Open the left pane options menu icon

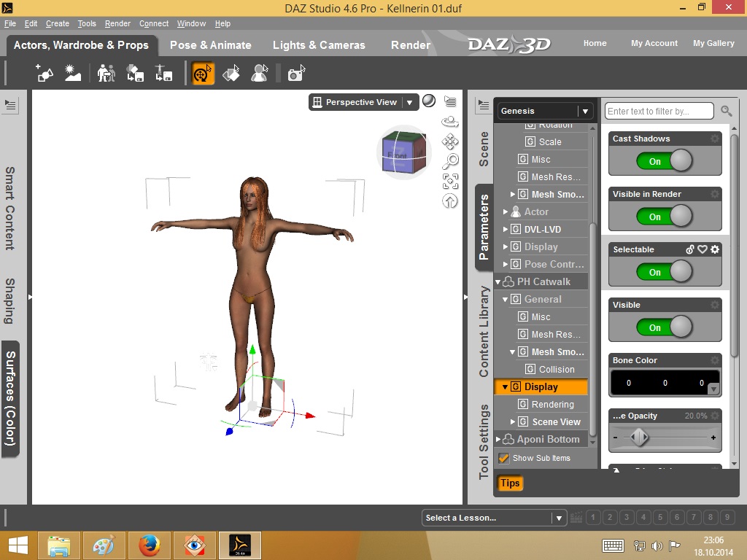10,105
